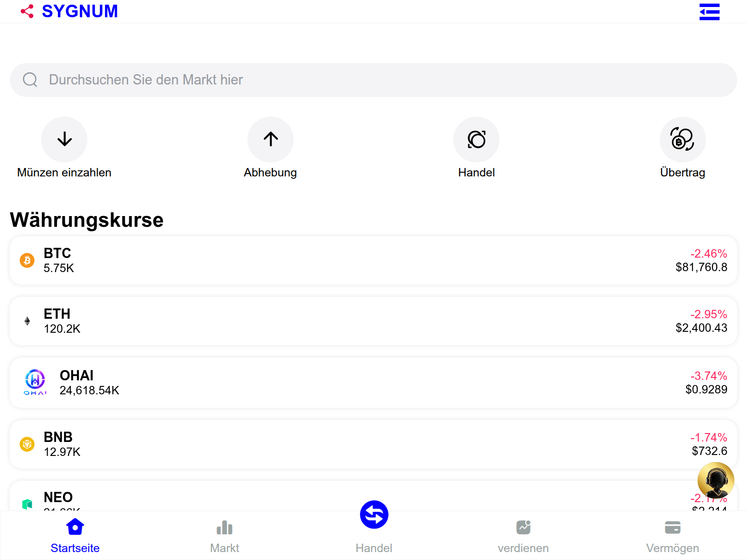
Task: Click the -3.74% OHAI change
Action: [x=709, y=376]
